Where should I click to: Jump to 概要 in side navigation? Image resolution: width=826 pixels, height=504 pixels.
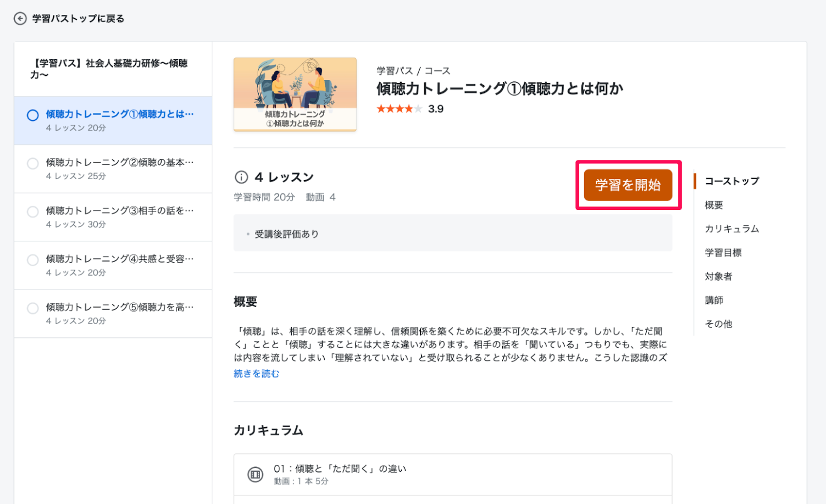coord(714,205)
